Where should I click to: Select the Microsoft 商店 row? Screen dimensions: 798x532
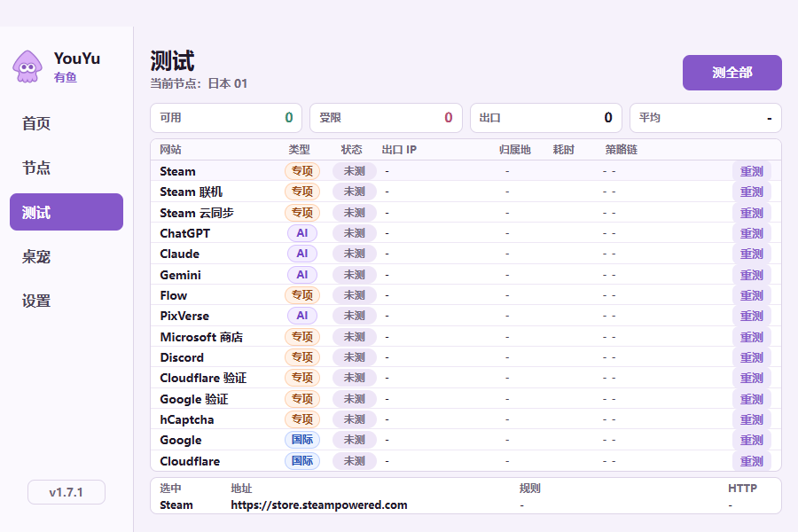tap(465, 337)
